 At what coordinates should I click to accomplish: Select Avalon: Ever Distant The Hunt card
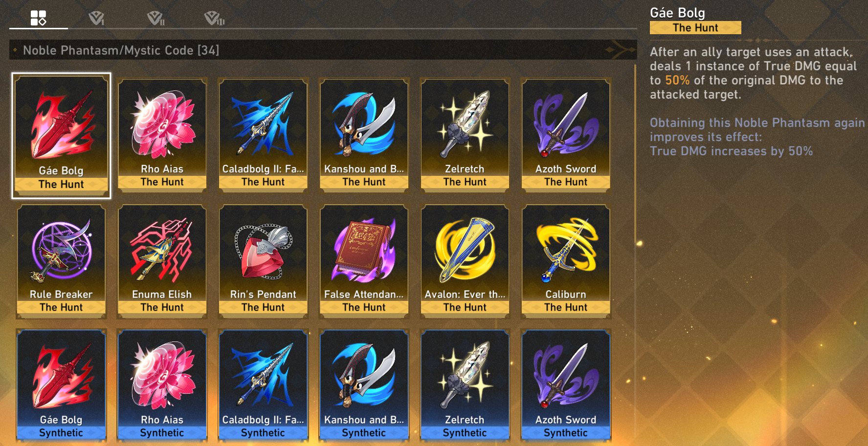coord(465,260)
